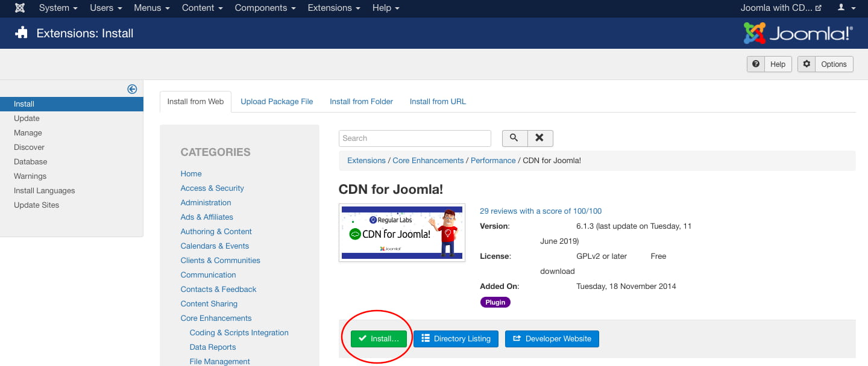Open the Help dropdown in the top menu
This screenshot has width=868, height=366.
pyautogui.click(x=386, y=8)
